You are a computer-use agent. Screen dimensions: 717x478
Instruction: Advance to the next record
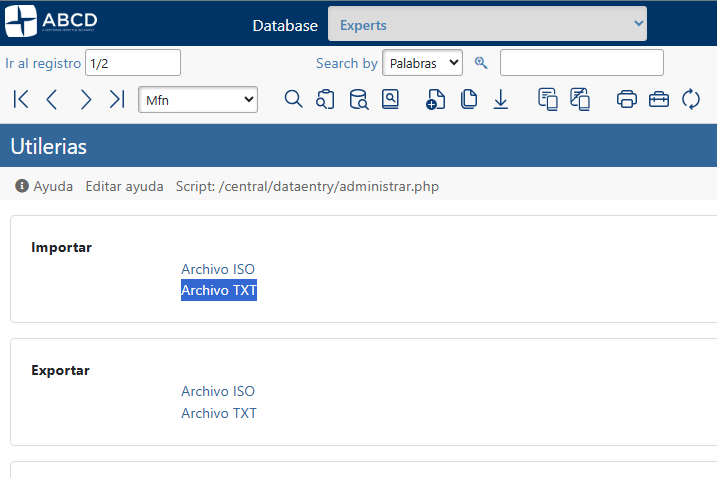[86, 99]
